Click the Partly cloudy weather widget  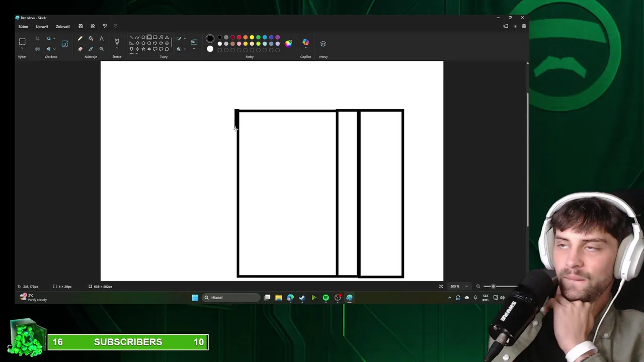click(33, 298)
